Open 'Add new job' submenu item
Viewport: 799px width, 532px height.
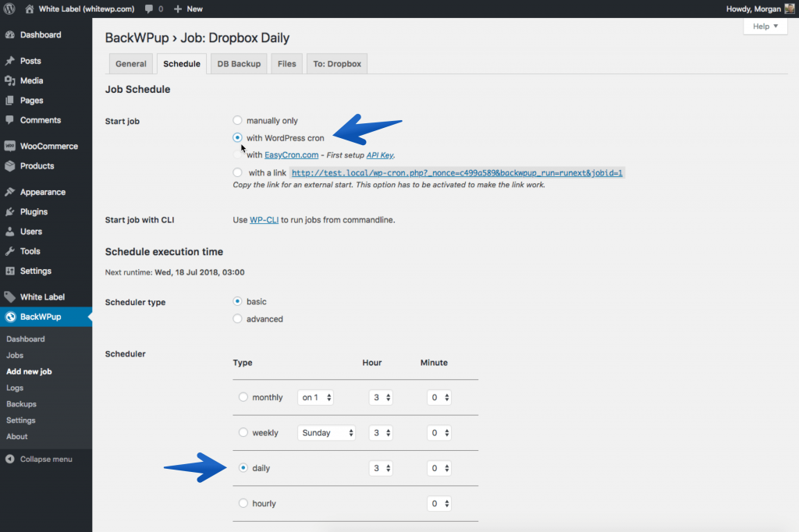29,371
